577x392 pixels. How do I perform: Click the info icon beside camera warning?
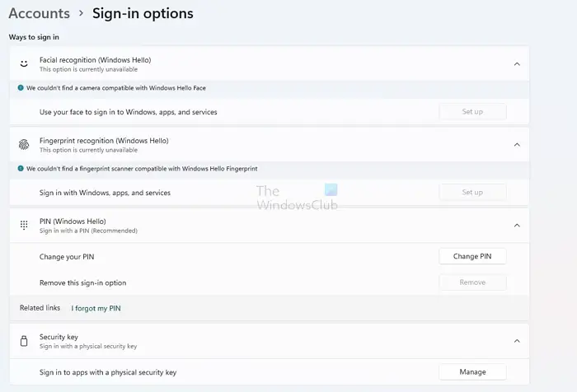click(x=21, y=86)
